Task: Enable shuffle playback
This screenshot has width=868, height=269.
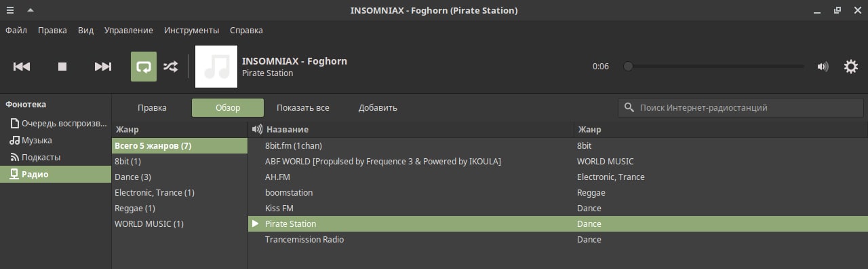Action: 170,67
